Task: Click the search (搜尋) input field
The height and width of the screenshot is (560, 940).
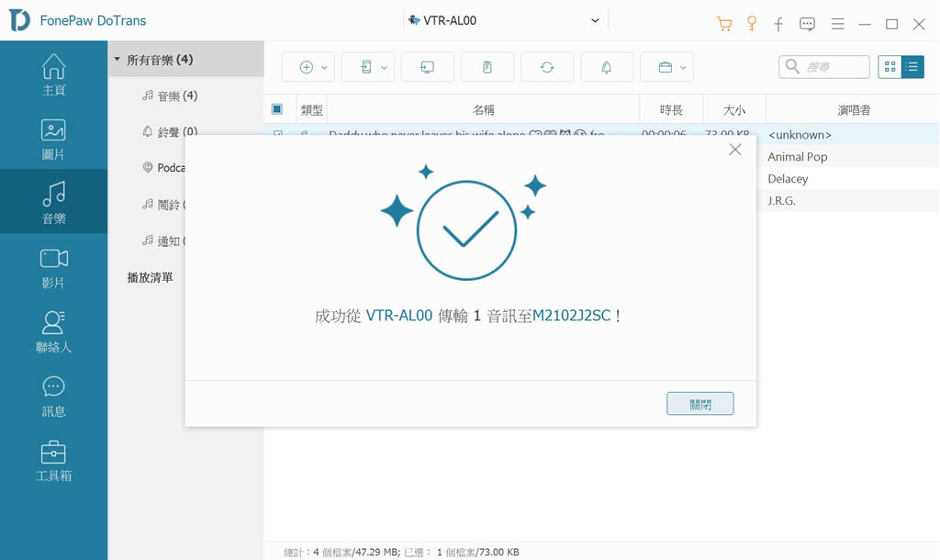Action: 824,66
